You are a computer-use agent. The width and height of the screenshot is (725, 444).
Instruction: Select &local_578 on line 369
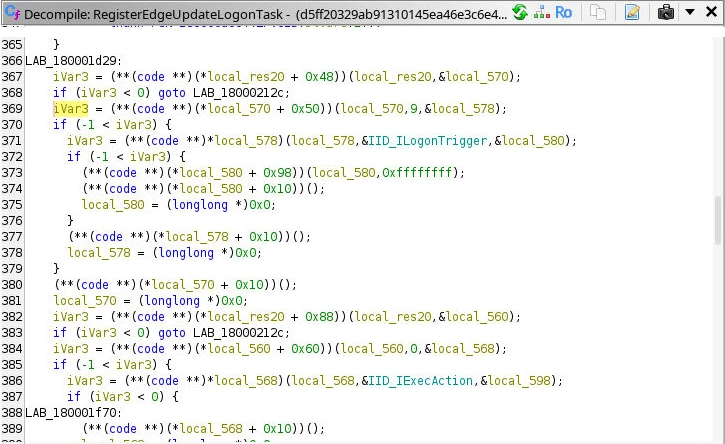(x=460, y=109)
